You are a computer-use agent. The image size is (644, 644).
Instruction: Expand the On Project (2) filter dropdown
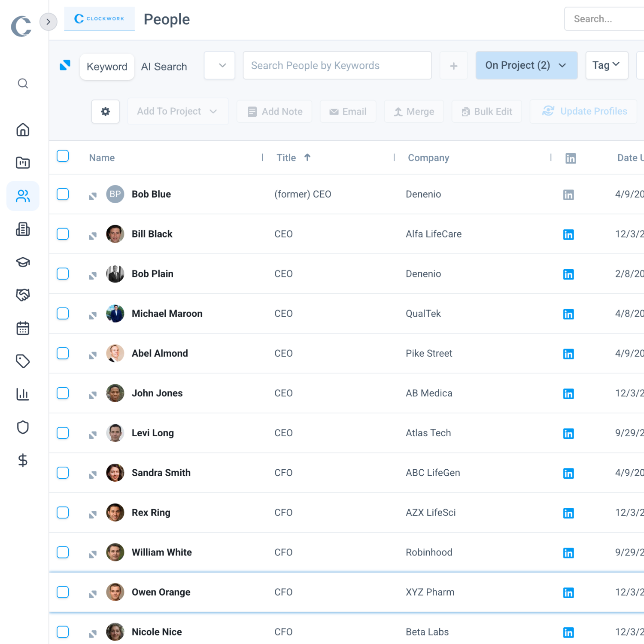click(526, 65)
